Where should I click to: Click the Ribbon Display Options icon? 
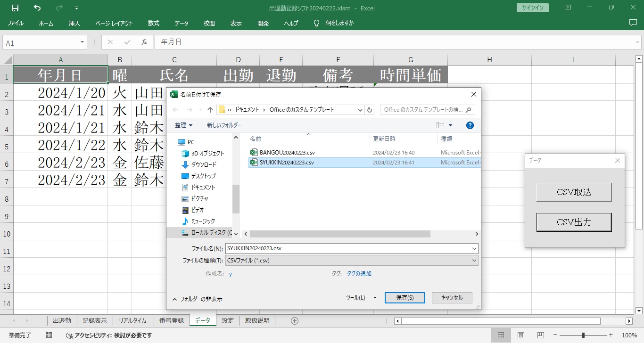point(568,8)
